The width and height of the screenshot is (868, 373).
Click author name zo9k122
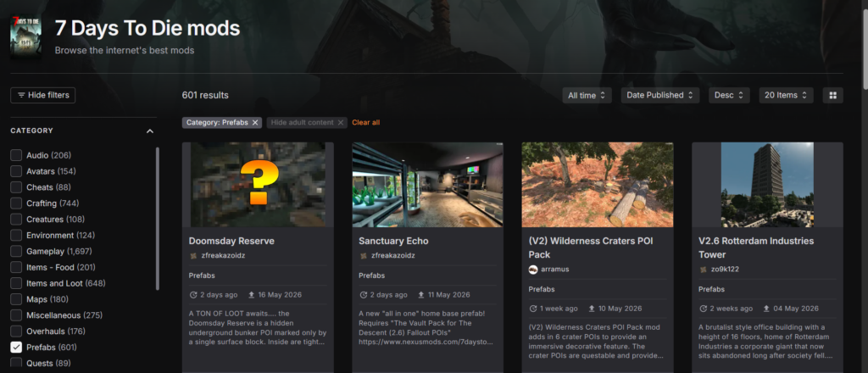(725, 270)
